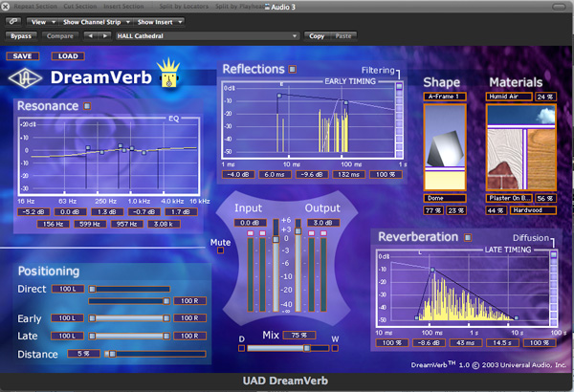The height and width of the screenshot is (392, 574).
Task: Click the SAVE preset button
Action: tap(22, 56)
